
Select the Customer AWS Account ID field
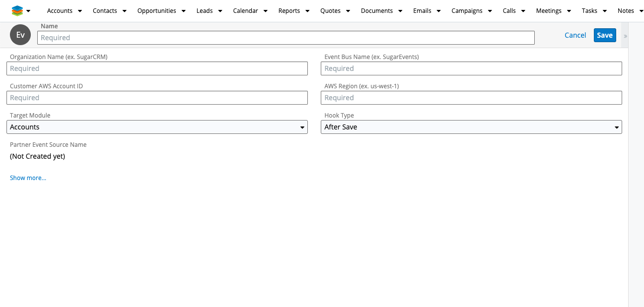click(x=157, y=98)
